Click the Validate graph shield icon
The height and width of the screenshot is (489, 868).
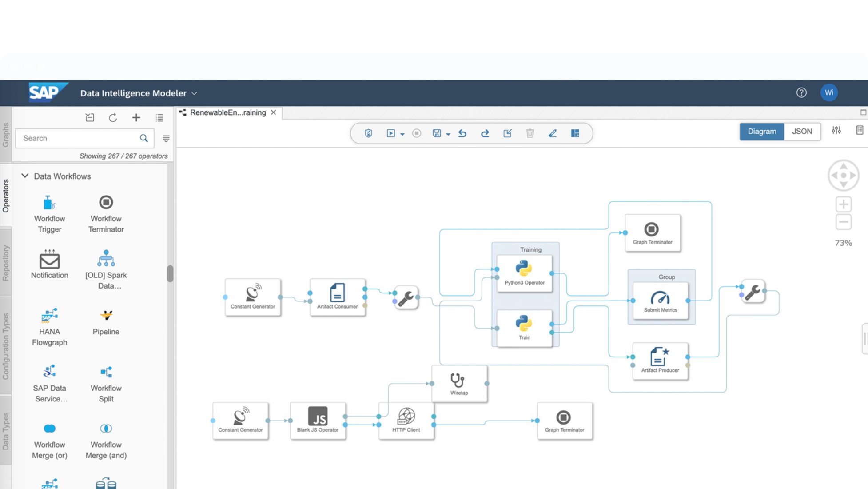coord(368,133)
